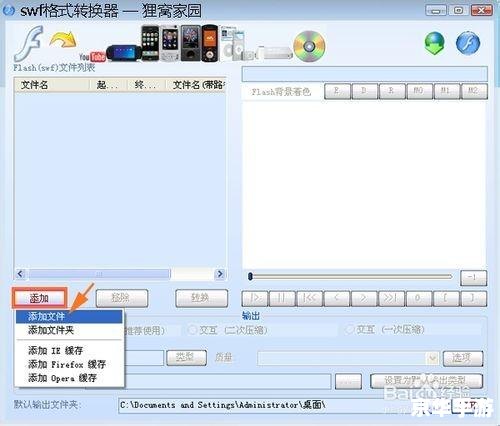The image size is (500, 426).
Task: Pick the silver slider phone icon
Action: (170, 43)
